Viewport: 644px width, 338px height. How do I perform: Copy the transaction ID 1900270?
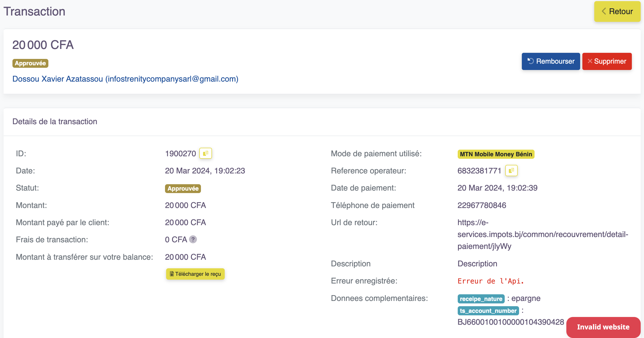pos(205,153)
